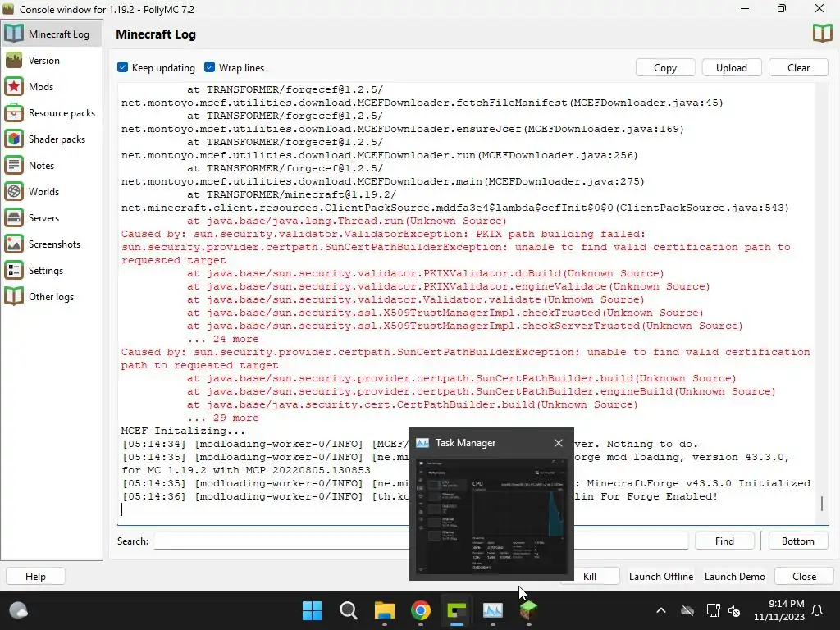Click the '... 29 more' log line
Viewport: 840px width, 630px height.
pyautogui.click(x=223, y=418)
